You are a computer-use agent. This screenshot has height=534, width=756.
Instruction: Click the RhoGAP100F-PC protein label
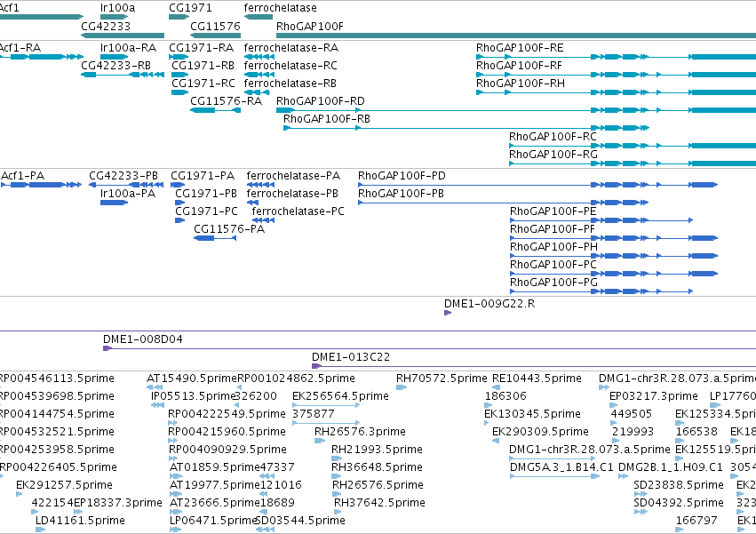(x=553, y=266)
